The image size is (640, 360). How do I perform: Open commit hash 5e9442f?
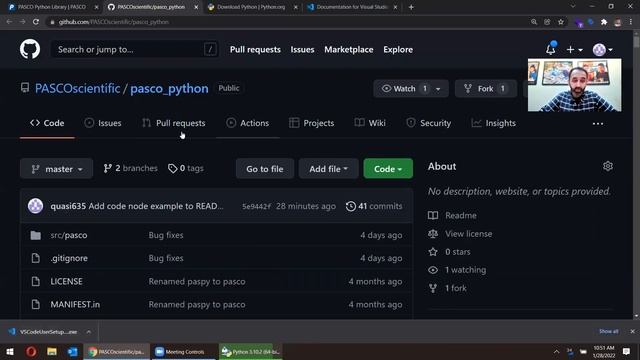[256, 206]
